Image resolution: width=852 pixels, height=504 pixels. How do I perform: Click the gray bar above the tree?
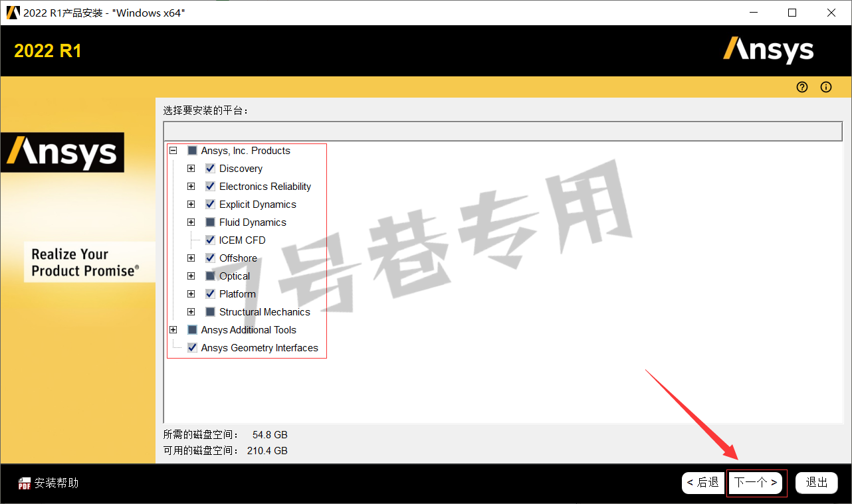[503, 131]
